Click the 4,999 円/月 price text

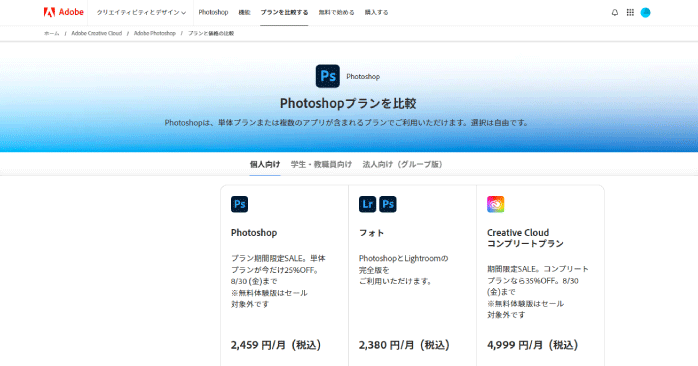pyautogui.click(x=532, y=345)
